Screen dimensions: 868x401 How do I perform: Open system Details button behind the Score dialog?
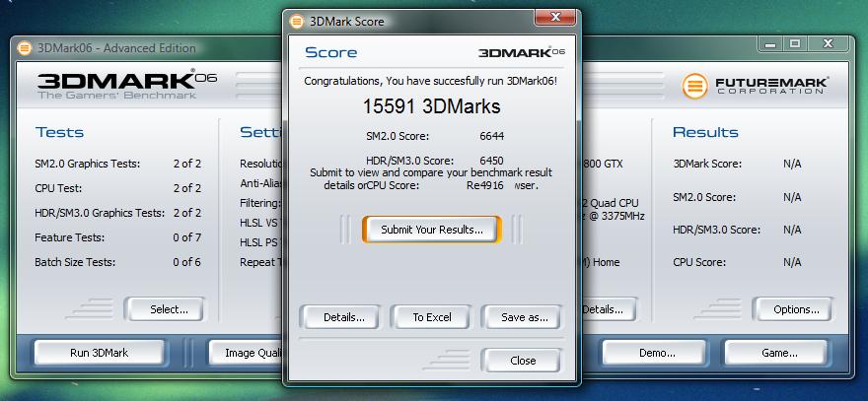608,309
